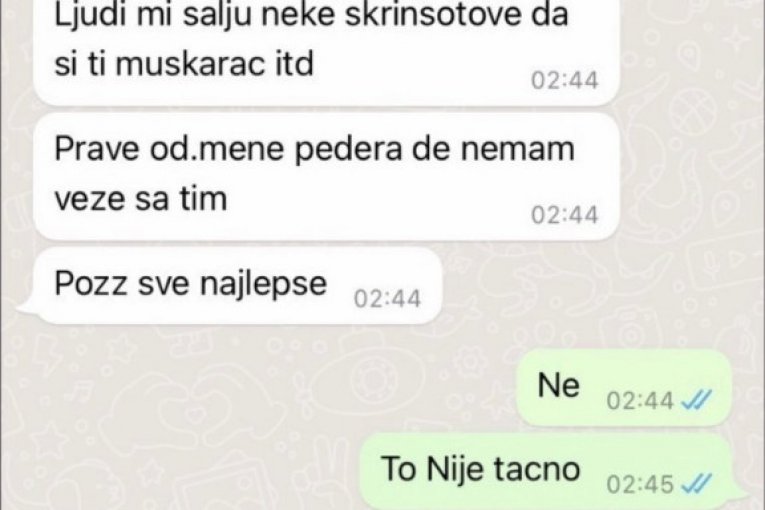Viewport: 765px width, 510px height.
Task: Click the 02:44 timestamp beside "Pozz sve najlepse"
Action: point(387,299)
